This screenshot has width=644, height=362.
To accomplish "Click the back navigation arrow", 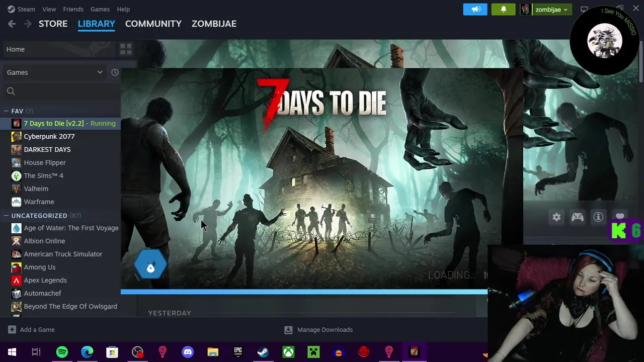I will pyautogui.click(x=12, y=24).
